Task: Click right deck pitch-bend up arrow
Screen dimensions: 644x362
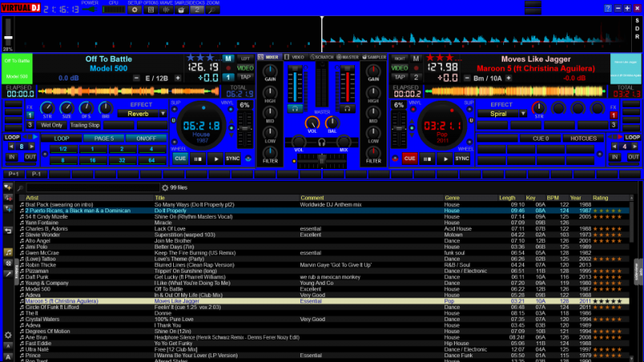Action: pos(412,122)
